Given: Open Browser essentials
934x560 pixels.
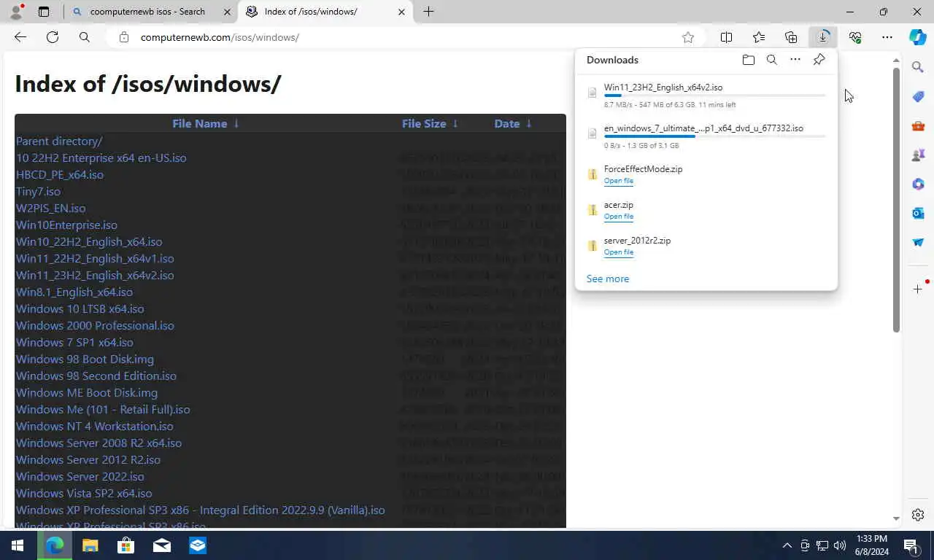Looking at the screenshot, I should point(855,37).
